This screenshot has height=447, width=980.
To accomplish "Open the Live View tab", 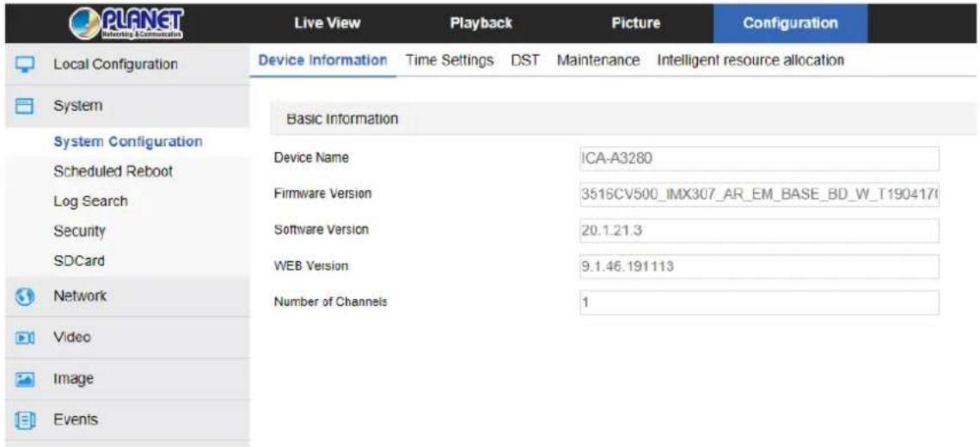I will coord(327,23).
